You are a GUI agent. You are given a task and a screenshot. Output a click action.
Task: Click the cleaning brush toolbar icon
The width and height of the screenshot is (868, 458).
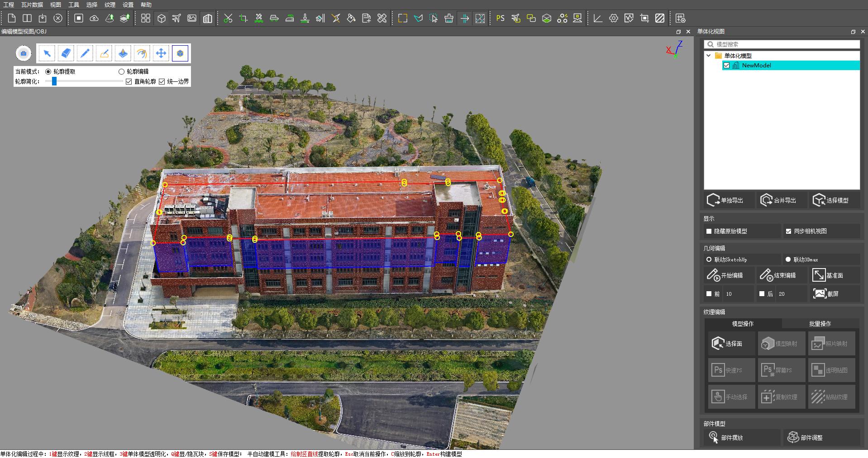click(449, 18)
